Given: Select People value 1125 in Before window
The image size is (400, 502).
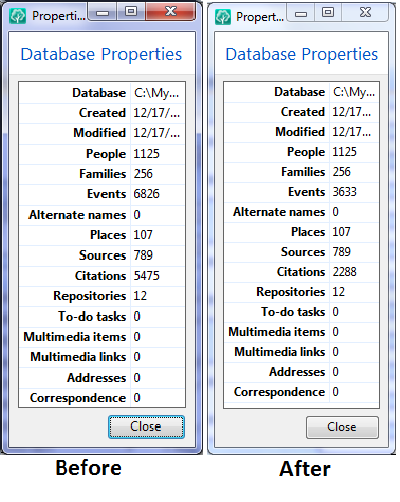Looking at the screenshot, I should pos(147,153).
